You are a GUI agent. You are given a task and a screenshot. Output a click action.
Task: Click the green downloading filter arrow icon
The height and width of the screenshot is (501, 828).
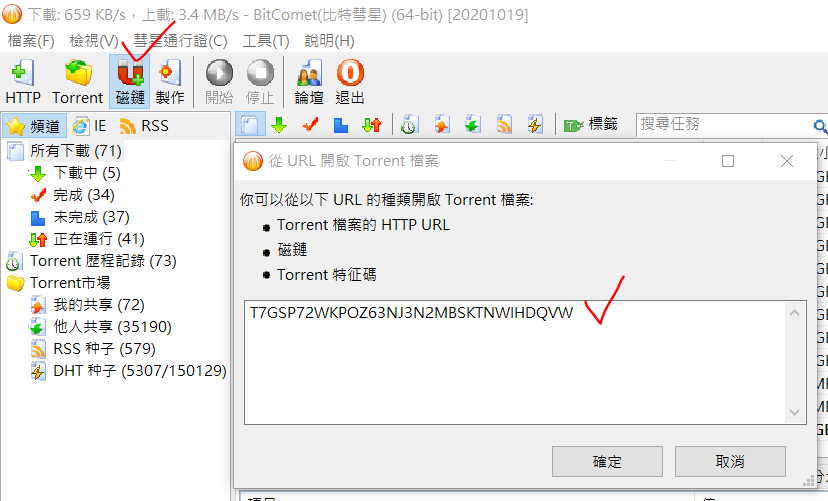coord(279,125)
